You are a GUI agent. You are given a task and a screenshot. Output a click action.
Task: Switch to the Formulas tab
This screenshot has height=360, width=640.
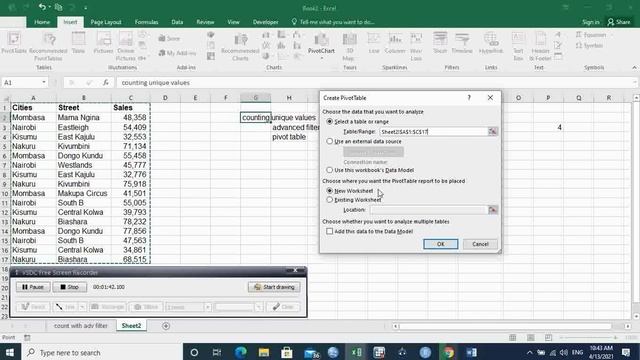[x=147, y=22]
